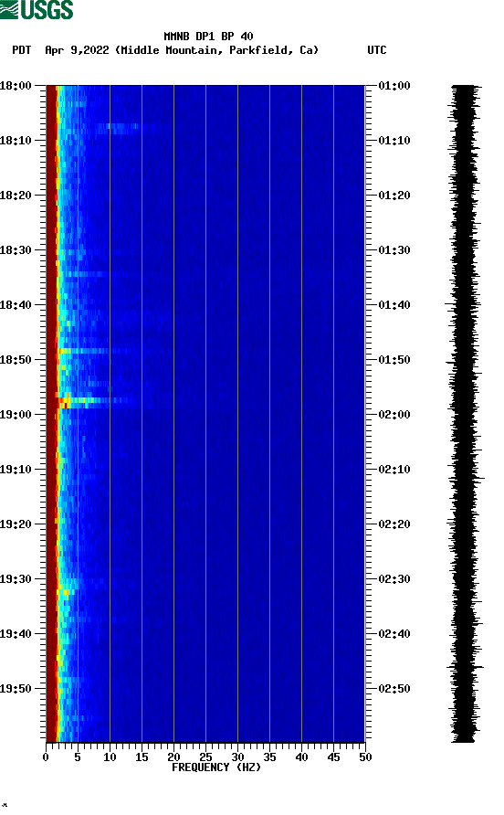
Task: Click the '01:00' UTC time label
Action: click(x=394, y=86)
